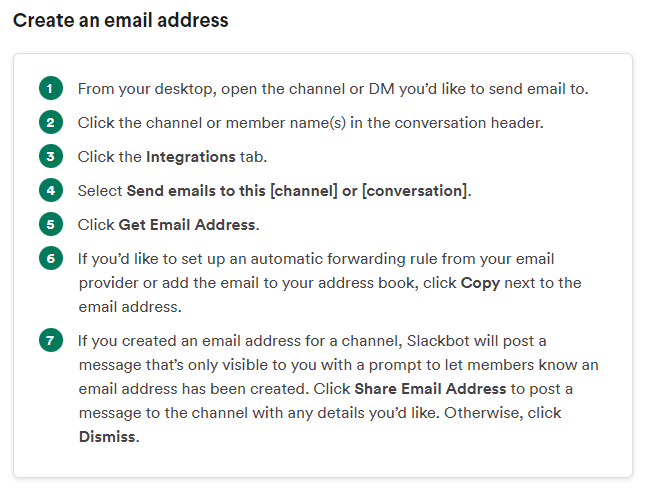
Task: Click the "From your desktop" instruction line
Action: click(333, 89)
